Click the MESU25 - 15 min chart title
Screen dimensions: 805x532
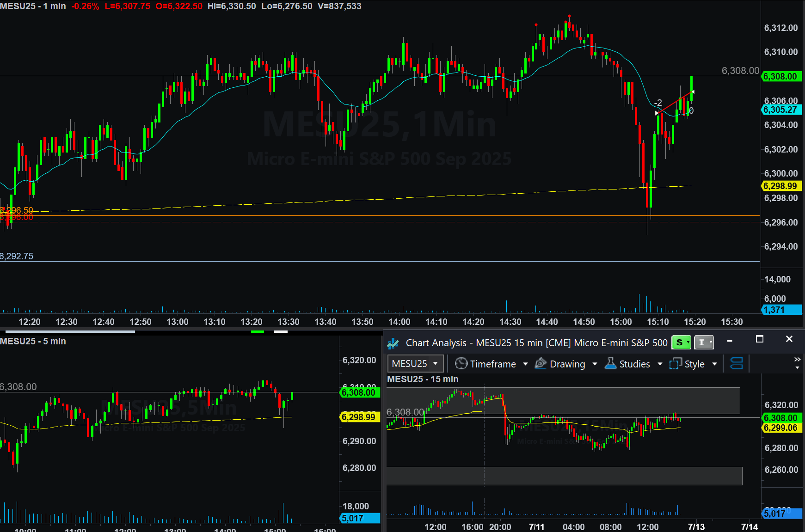pyautogui.click(x=423, y=379)
